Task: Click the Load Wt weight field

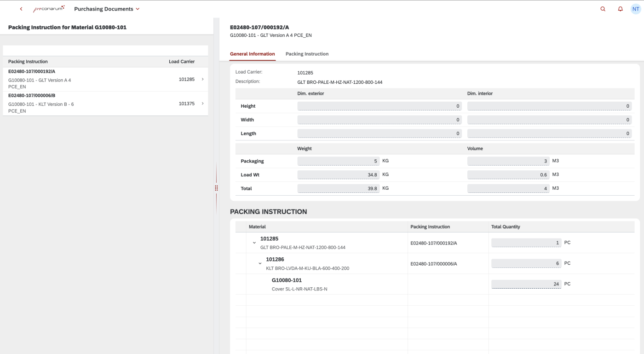Action: point(338,175)
